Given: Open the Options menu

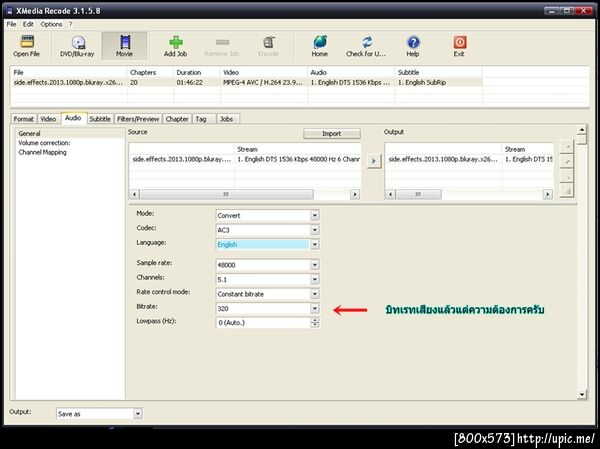Looking at the screenshot, I should point(51,24).
